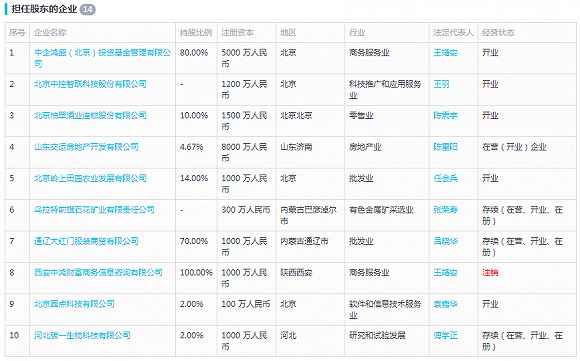This screenshot has width=580, height=361.
Task: Open 北京圆点科技有限公司 company link
Action: (x=74, y=304)
